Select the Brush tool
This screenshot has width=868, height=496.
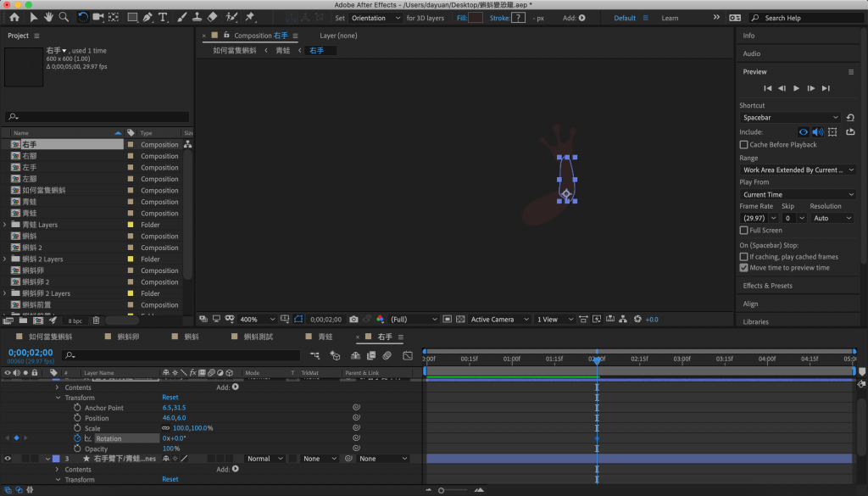pyautogui.click(x=182, y=18)
